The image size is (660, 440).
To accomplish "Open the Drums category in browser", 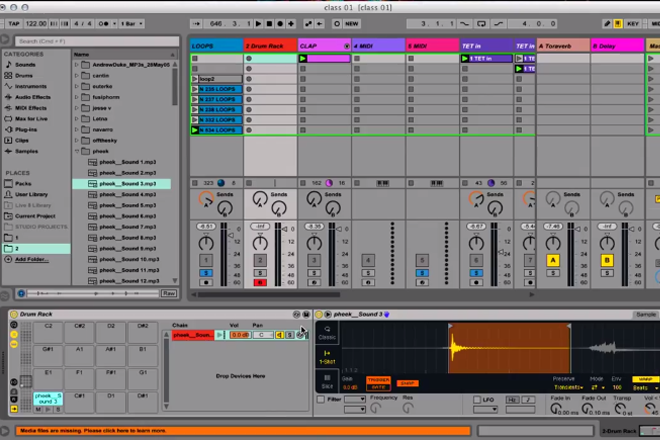I will click(22, 74).
